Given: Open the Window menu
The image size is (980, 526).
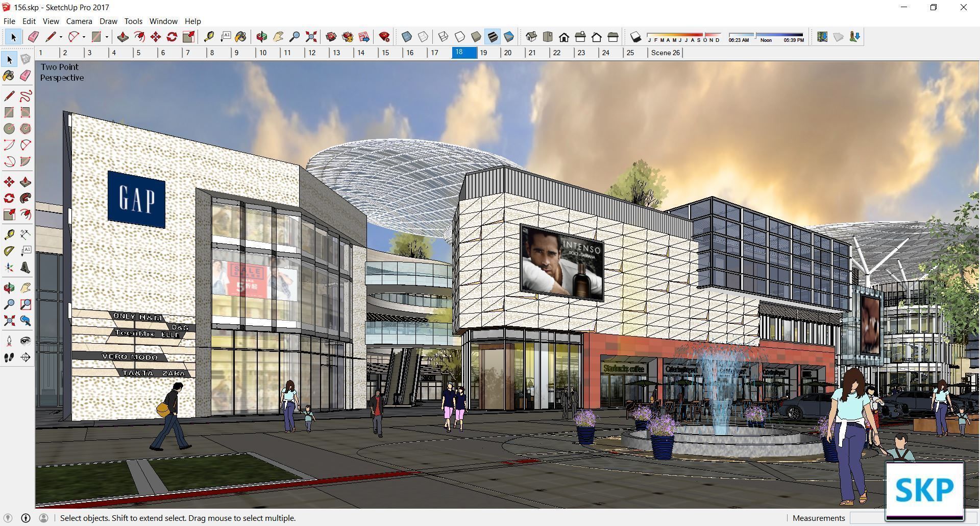Looking at the screenshot, I should [163, 21].
